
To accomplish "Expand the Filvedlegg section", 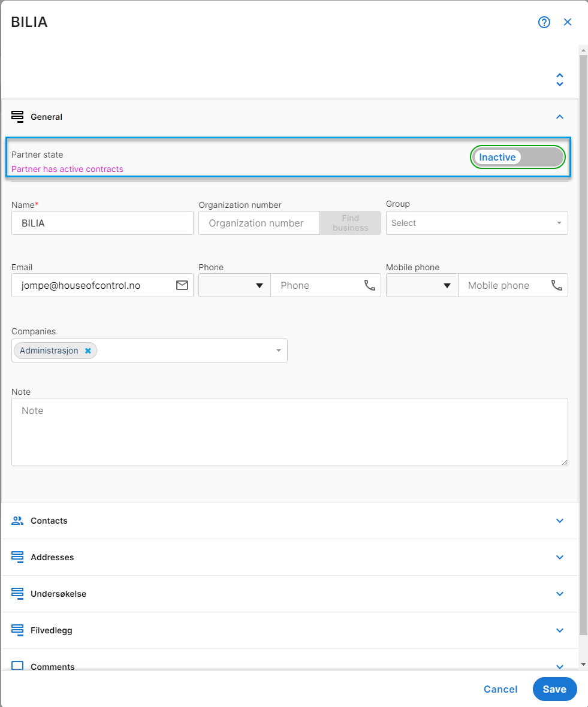I will click(x=560, y=630).
